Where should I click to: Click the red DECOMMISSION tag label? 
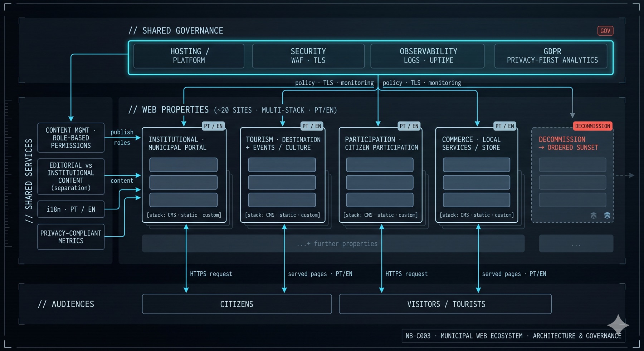pos(592,126)
